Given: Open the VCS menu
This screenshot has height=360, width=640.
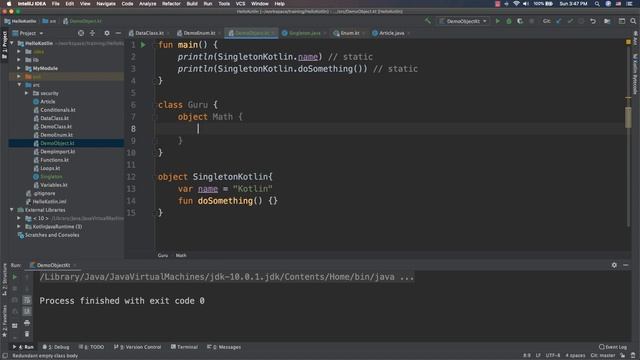Looking at the screenshot, I should (x=240, y=4).
